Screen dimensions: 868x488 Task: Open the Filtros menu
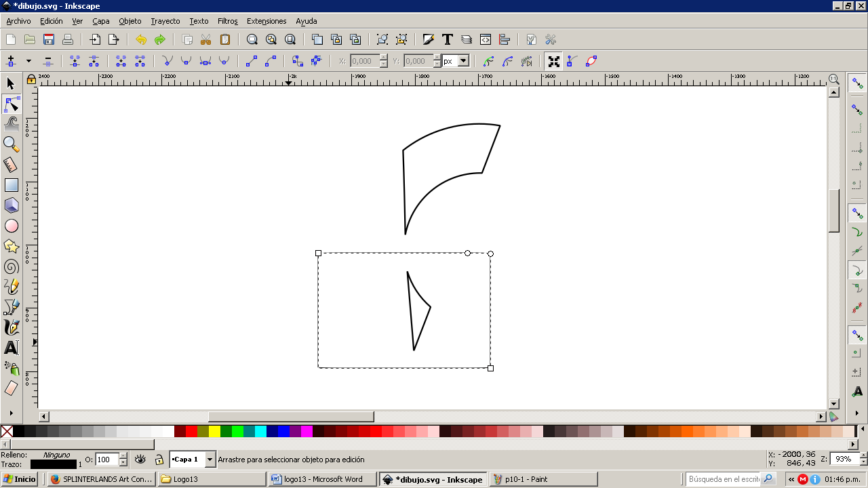pos(228,21)
